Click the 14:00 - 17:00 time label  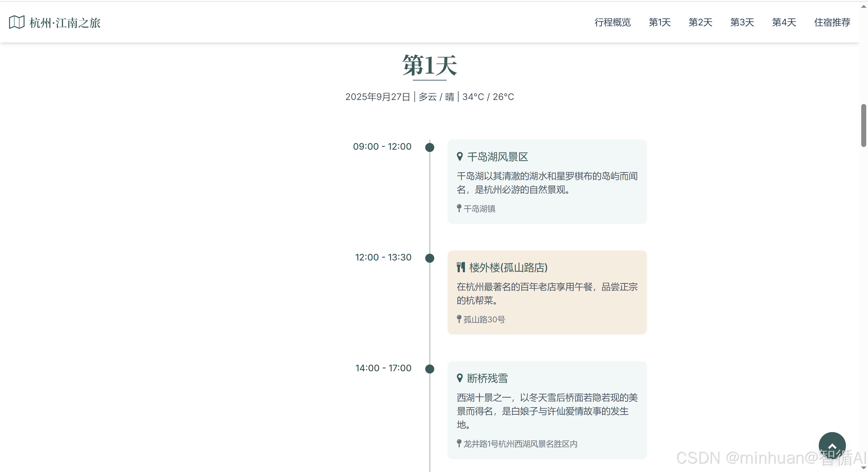pyautogui.click(x=384, y=368)
